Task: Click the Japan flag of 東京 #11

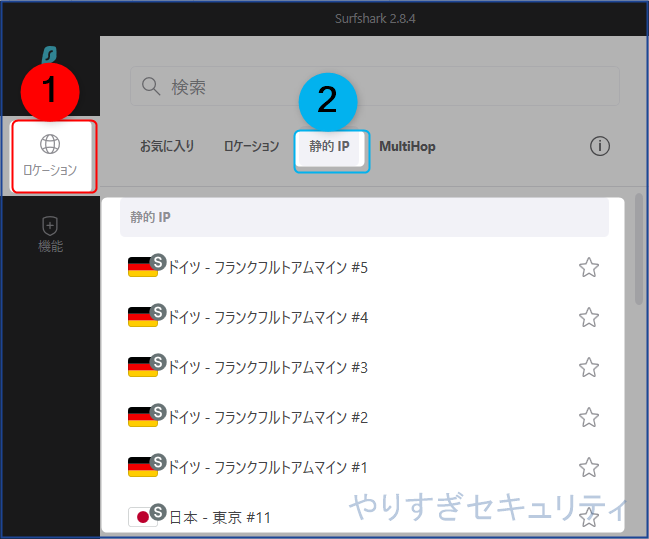Action: pos(143,517)
